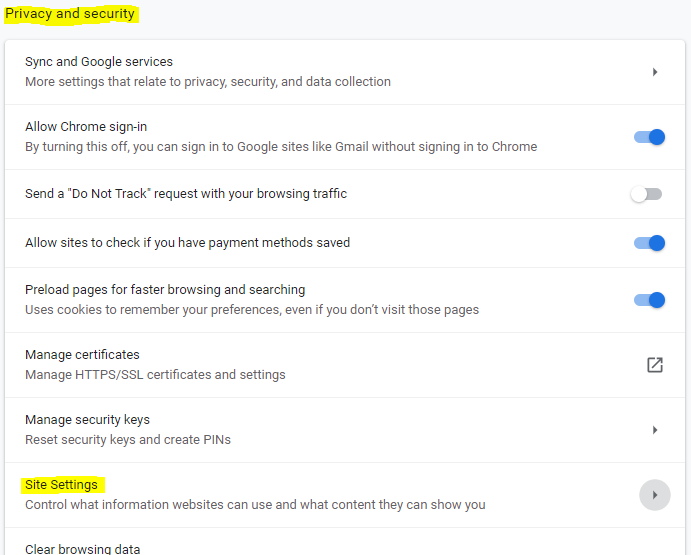The image size is (691, 555).
Task: Click Preload pages for faster browsing text
Action: [x=165, y=290]
